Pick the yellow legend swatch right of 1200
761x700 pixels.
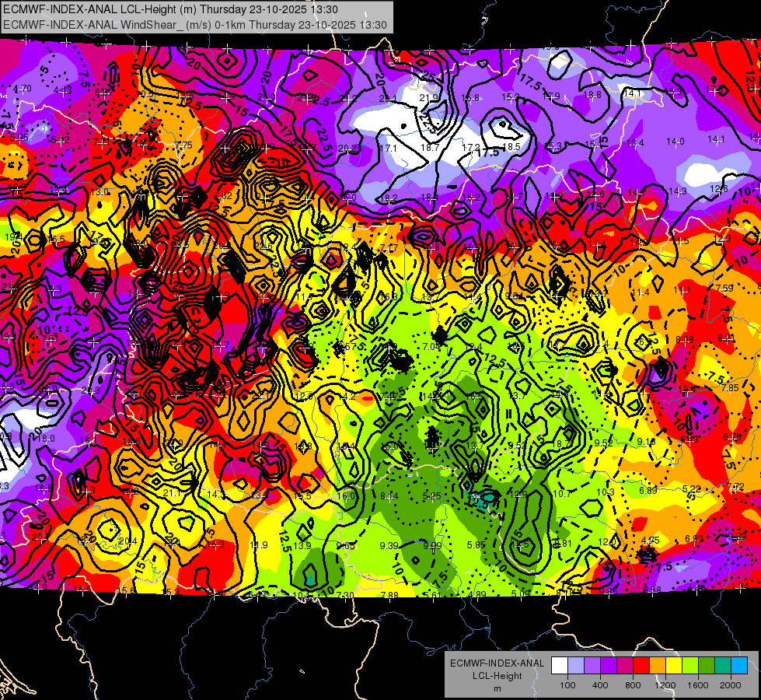[x=674, y=666]
